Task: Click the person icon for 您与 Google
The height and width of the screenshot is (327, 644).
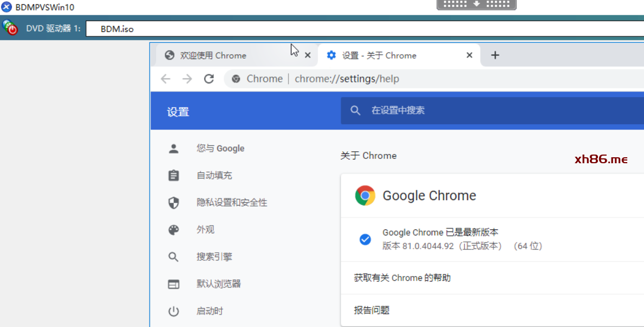Action: (173, 149)
